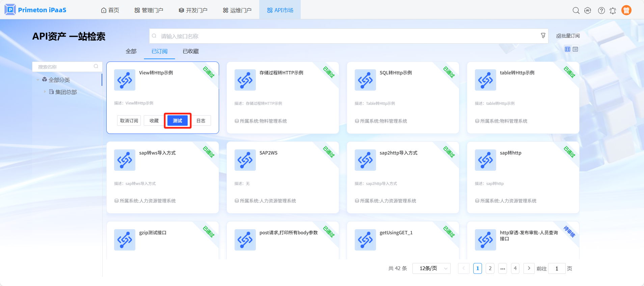644x286 pixels.
Task: Switch to grid card view layout
Action: point(567,49)
